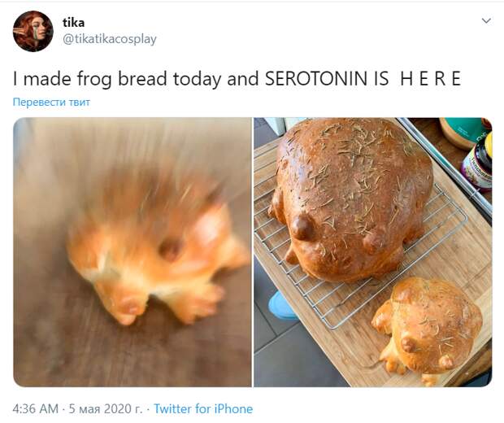
Task: Click the small frog bread on wooden board
Action: (x=428, y=329)
